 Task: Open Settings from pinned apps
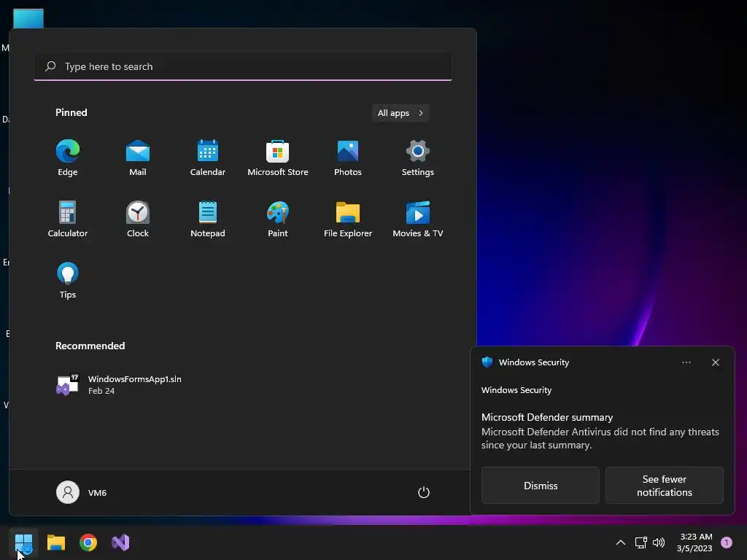(418, 158)
